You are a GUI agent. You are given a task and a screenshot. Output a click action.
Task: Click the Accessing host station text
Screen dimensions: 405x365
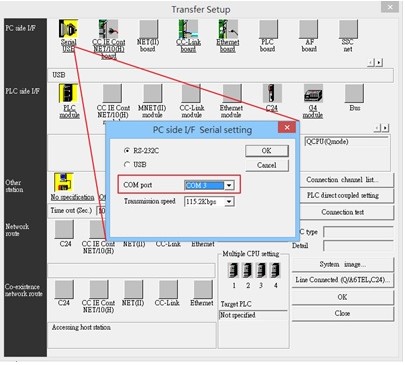[x=81, y=327]
